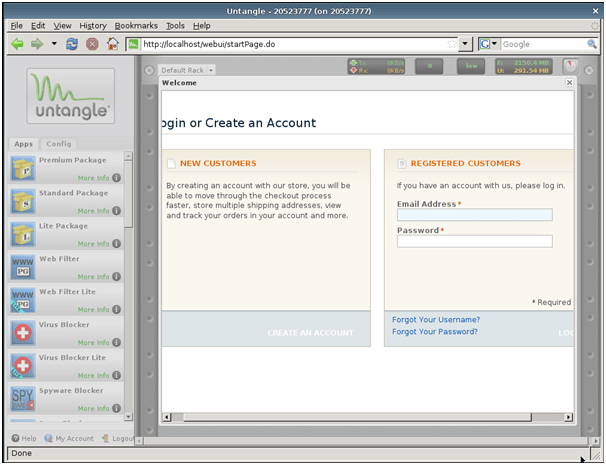The image size is (606, 465).
Task: Click More Info for Standard Package
Action: pyautogui.click(x=94, y=211)
